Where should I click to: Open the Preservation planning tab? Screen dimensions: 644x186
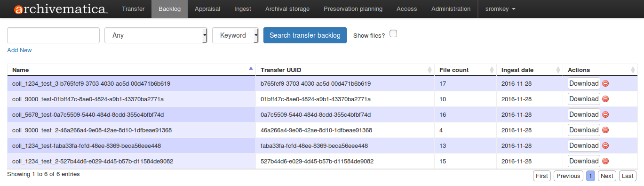353,9
